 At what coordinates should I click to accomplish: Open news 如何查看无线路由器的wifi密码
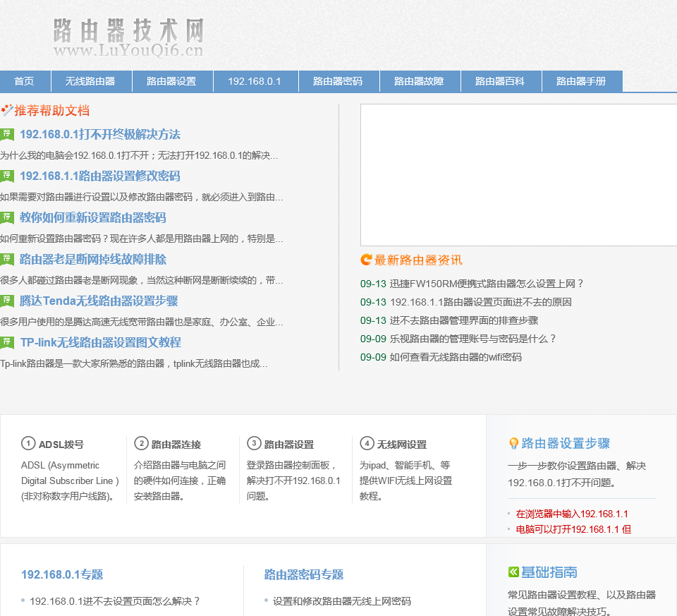coord(456,357)
